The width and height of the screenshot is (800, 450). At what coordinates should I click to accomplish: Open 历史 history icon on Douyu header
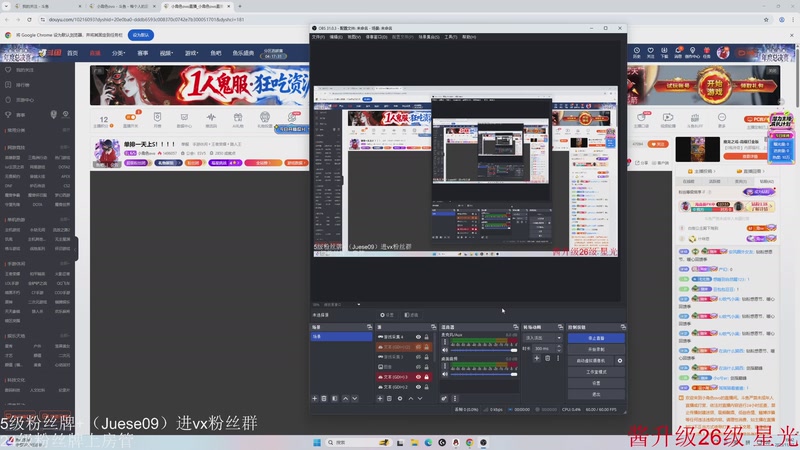tap(637, 52)
